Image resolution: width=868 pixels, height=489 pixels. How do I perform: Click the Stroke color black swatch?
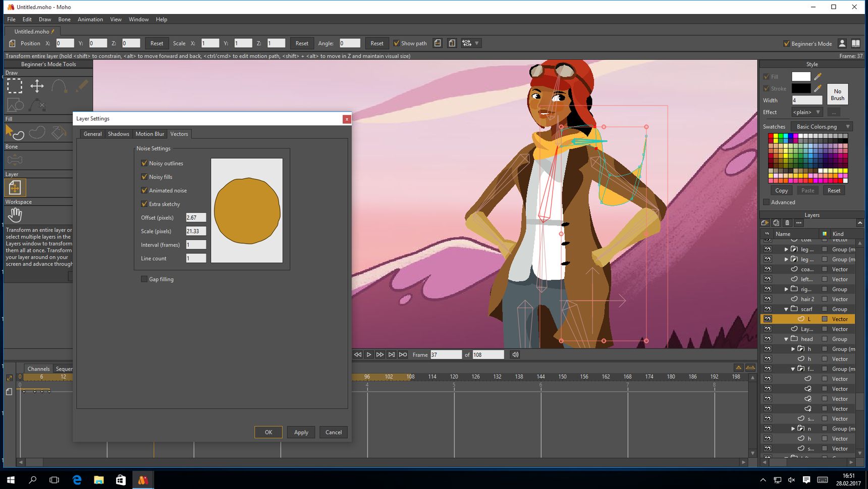[x=801, y=88]
